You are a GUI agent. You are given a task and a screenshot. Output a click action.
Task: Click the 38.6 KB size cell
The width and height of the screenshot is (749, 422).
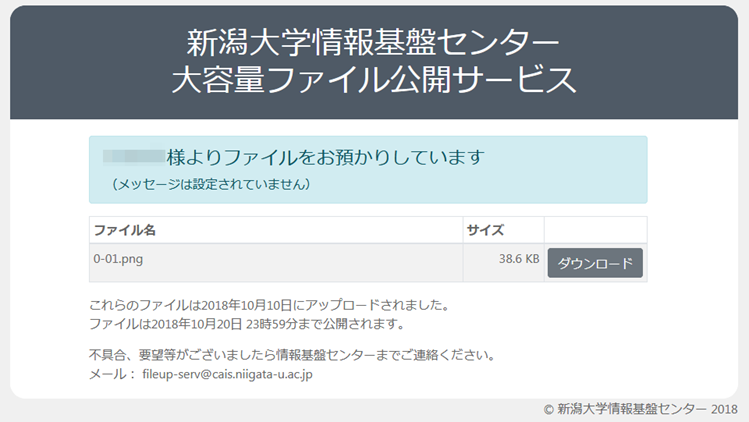tap(518, 259)
